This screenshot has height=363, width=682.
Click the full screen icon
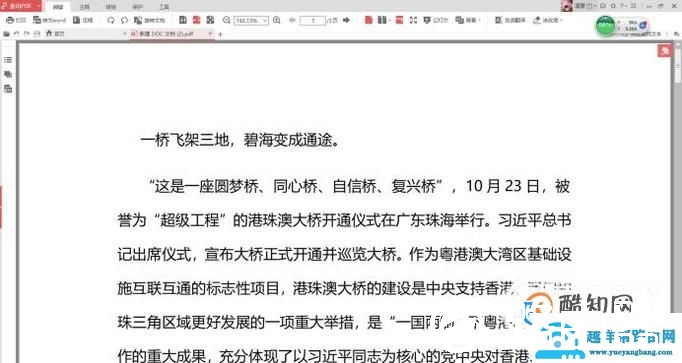tap(413, 20)
